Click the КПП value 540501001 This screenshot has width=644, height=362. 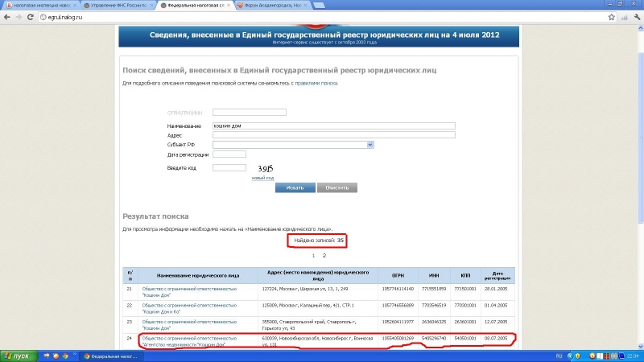(465, 338)
